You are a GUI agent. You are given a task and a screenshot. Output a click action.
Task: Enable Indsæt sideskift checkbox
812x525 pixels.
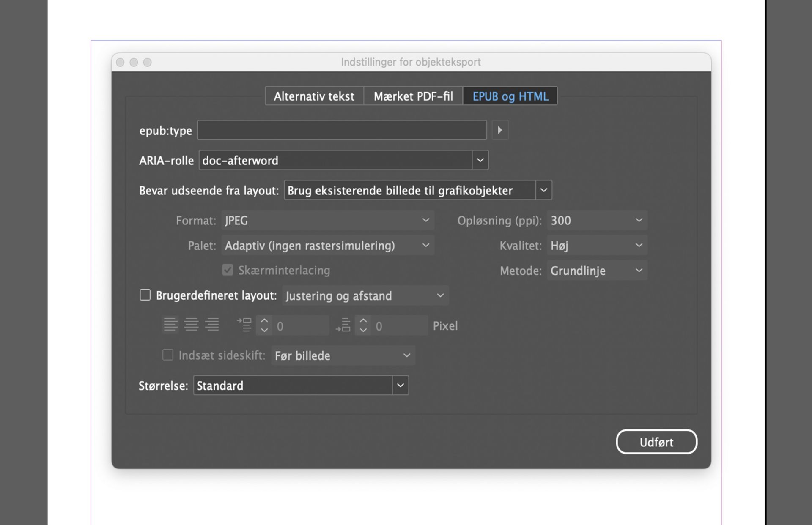click(x=167, y=355)
